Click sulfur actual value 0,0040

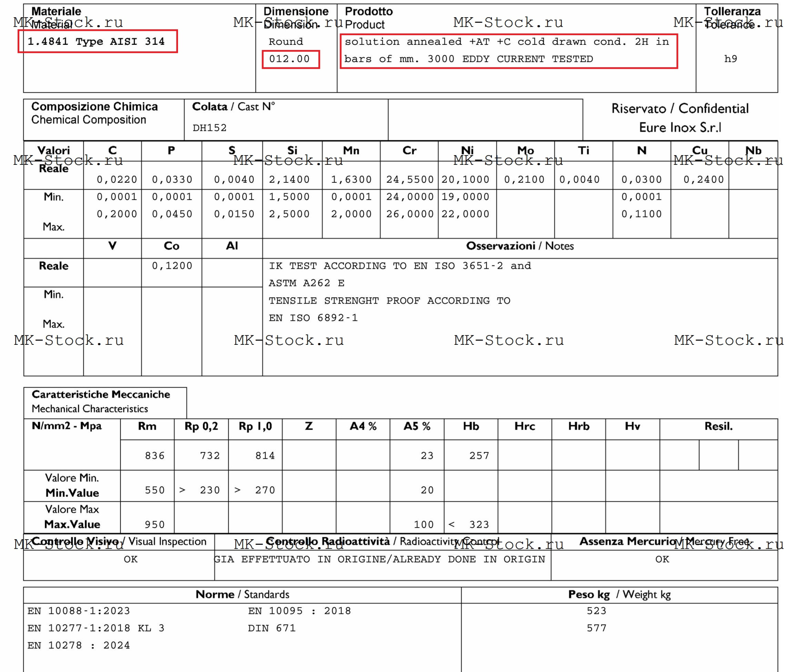234,180
